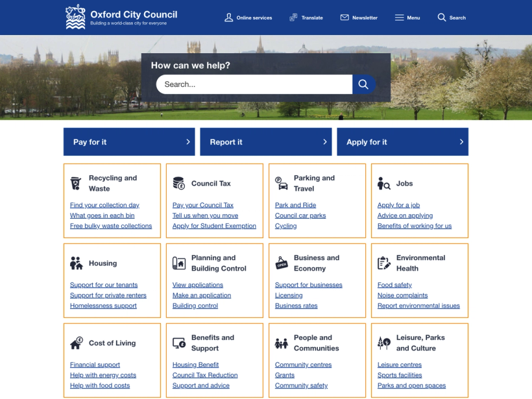Image resolution: width=532 pixels, height=399 pixels.
Task: Click the Business and Economy open-sign icon
Action: click(282, 263)
